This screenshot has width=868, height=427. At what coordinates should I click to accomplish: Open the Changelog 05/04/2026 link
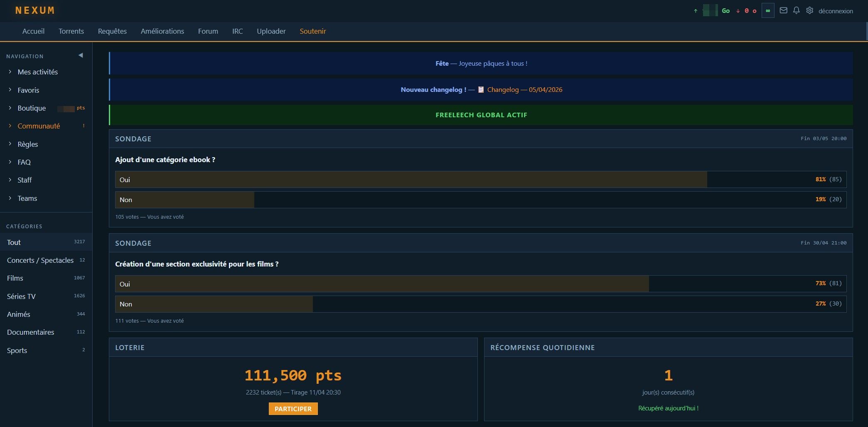pos(524,90)
